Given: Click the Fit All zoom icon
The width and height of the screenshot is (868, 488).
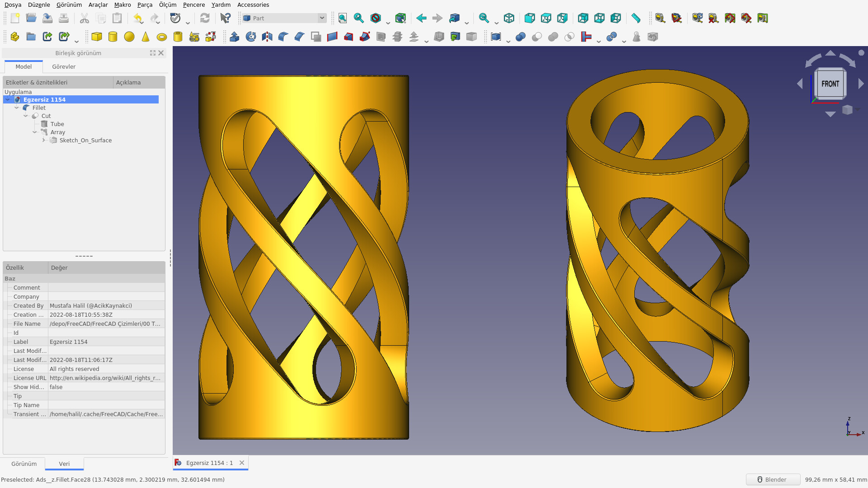Looking at the screenshot, I should [342, 18].
